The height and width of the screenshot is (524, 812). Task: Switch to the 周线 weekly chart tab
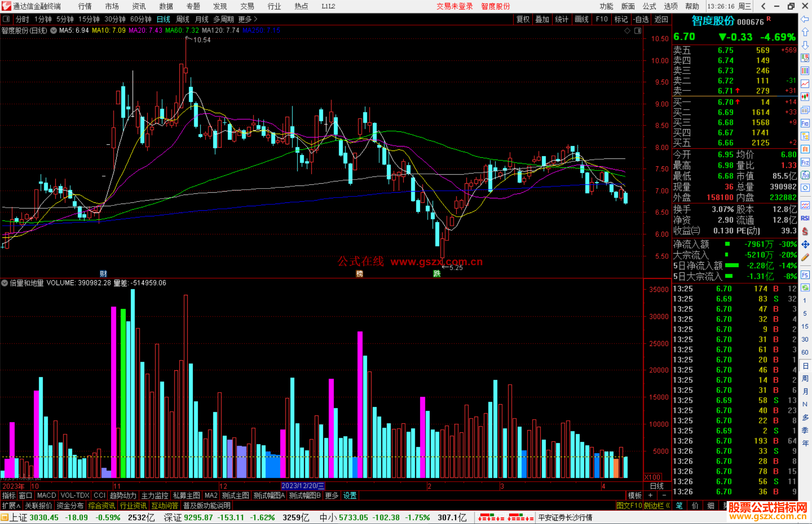[183, 19]
